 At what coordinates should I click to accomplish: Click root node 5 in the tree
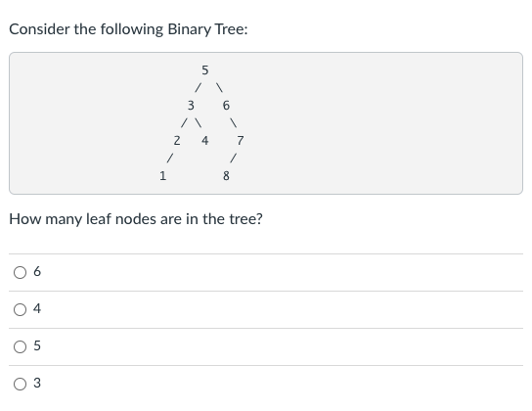click(x=205, y=70)
